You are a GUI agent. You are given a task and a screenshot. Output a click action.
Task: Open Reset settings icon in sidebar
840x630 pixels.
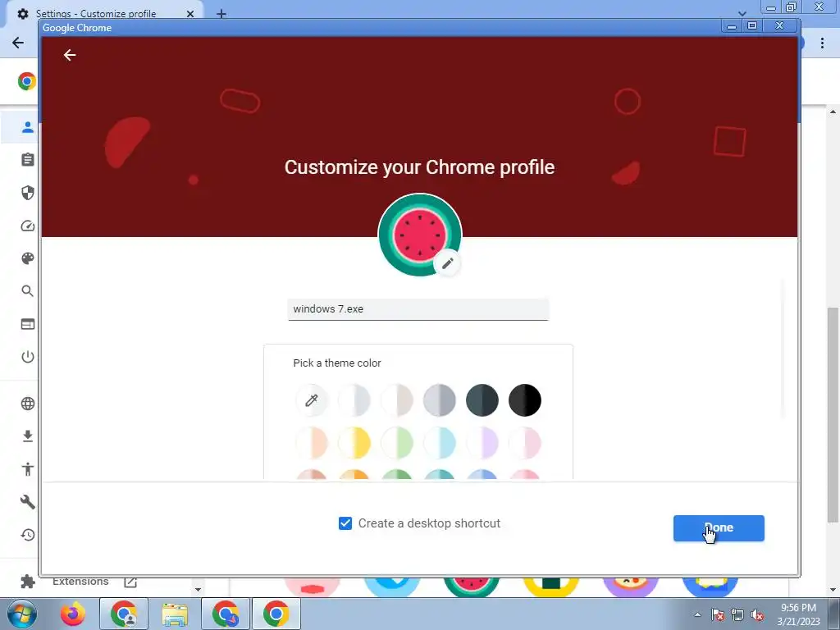28,535
